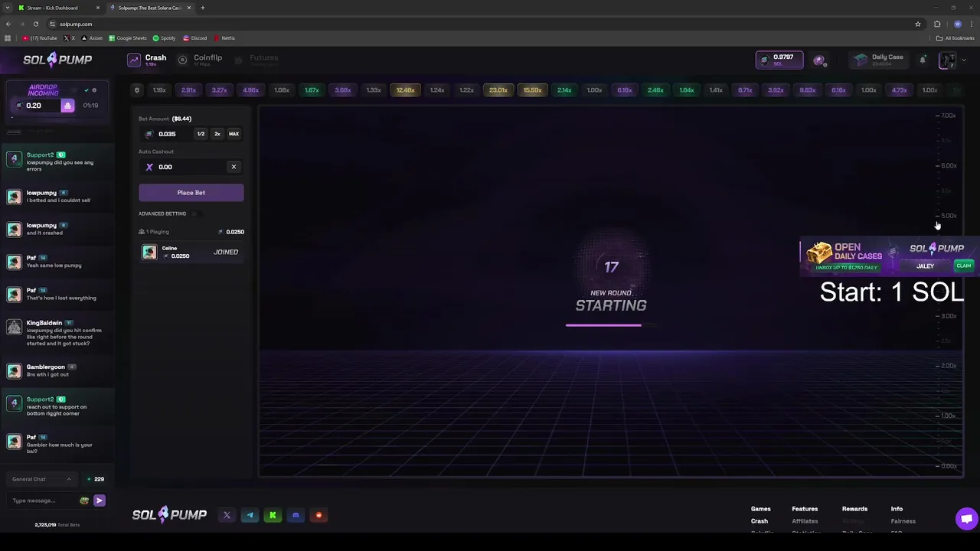Click the 1.67x crash history result
Viewport: 980px width, 551px height.
tap(312, 90)
